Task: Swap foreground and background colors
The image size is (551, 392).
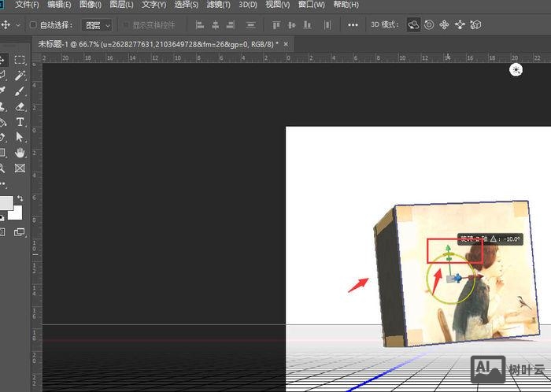Action: pyautogui.click(x=20, y=198)
